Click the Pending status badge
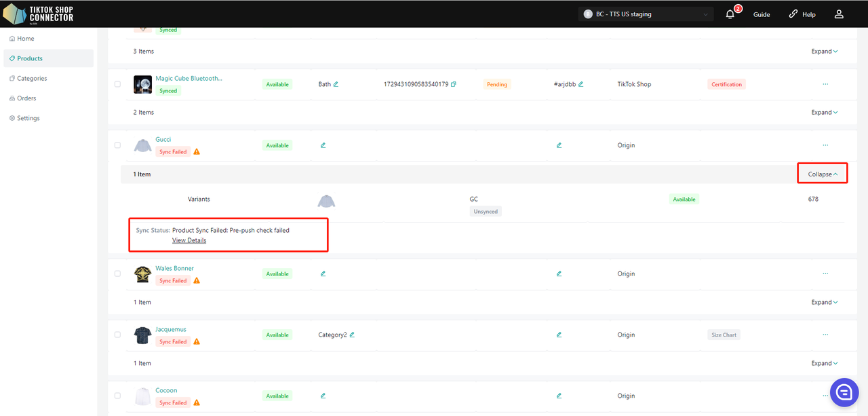868x416 pixels. [x=497, y=84]
